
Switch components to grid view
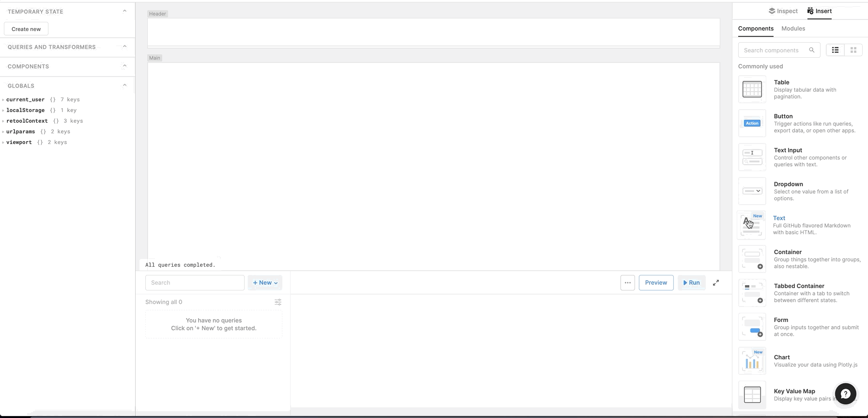(853, 50)
